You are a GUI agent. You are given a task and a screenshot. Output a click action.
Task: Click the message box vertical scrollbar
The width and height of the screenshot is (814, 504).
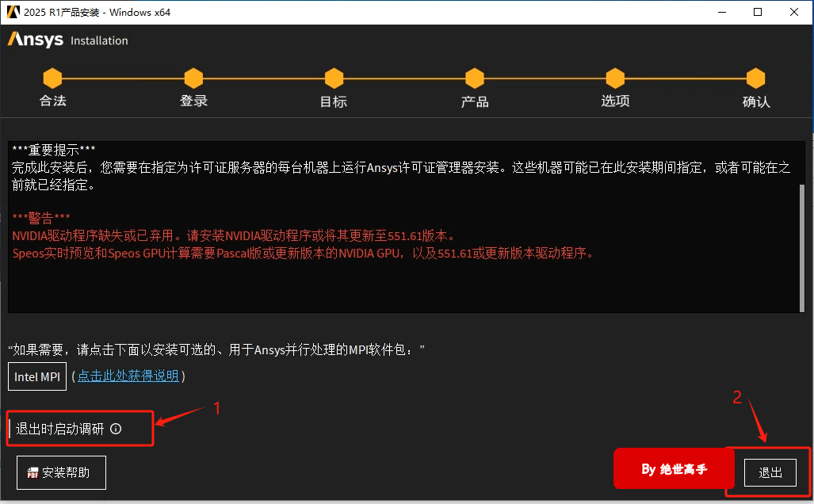[802, 247]
